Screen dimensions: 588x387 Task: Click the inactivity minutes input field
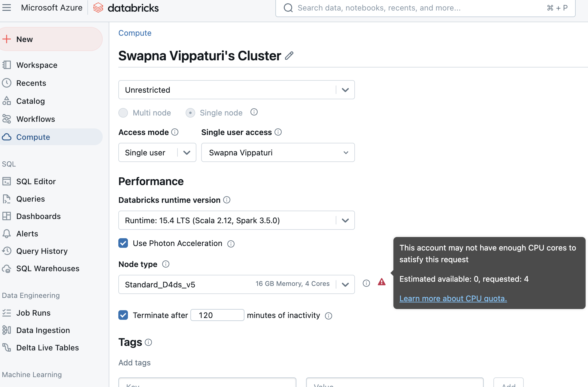tap(217, 315)
